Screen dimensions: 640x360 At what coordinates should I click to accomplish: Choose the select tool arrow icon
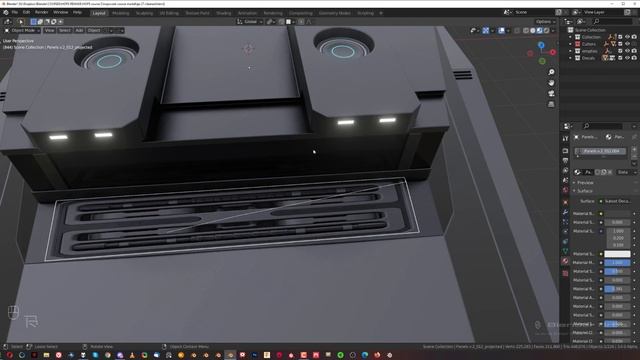21,22
